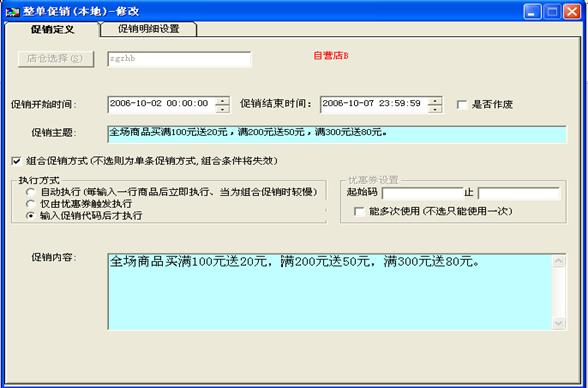Click up arrow of promotion content scrollbar
Screen dimensions: 588x388
click(x=558, y=261)
